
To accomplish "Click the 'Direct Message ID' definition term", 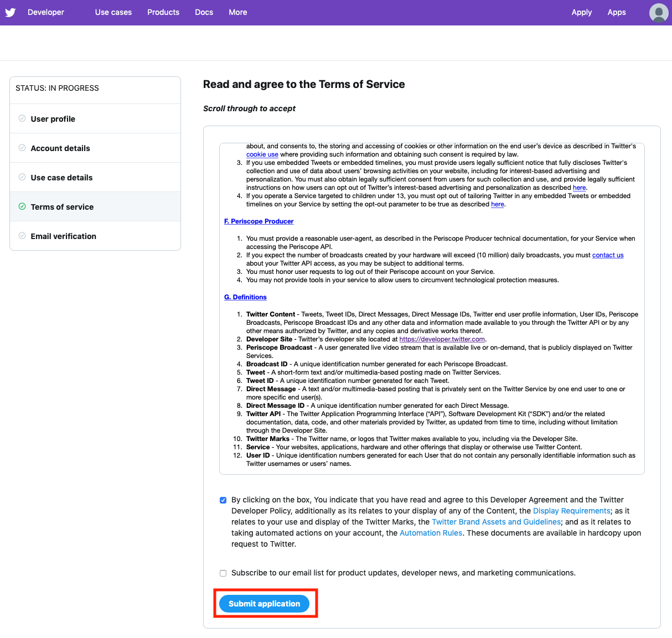I will (x=276, y=406).
